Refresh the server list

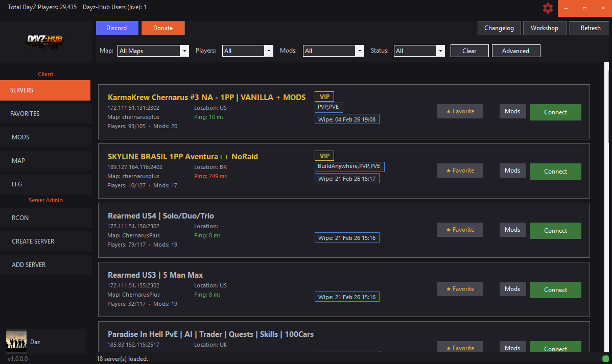pos(589,28)
